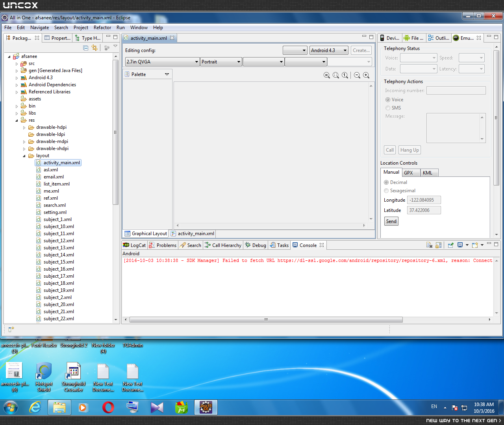Screen dimensions: 504x425
Task: Click the Latitude input field
Action: click(x=424, y=210)
